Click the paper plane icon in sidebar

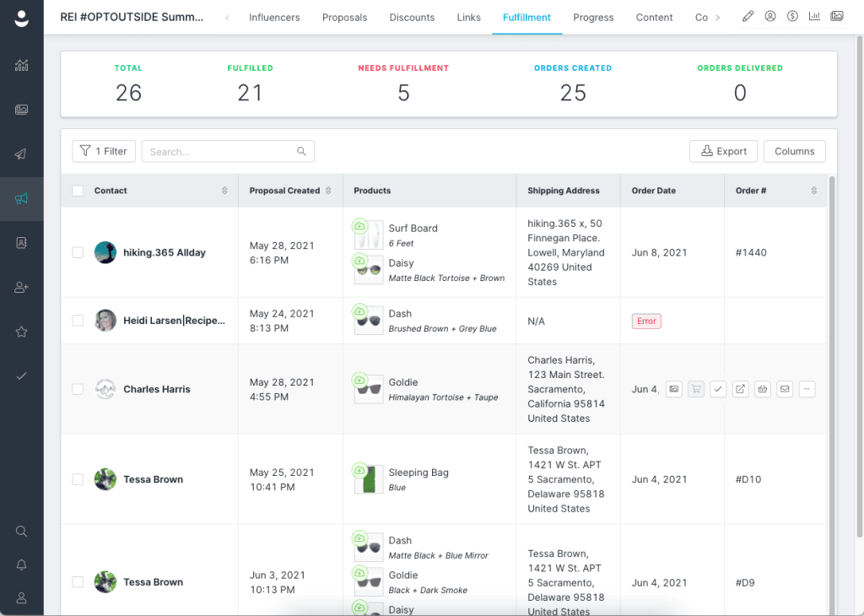coord(21,154)
